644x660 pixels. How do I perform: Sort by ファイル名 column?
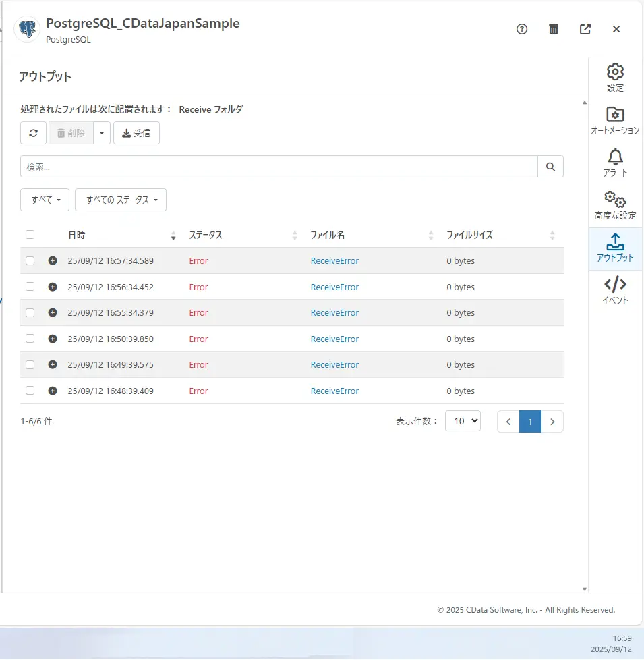pos(372,235)
